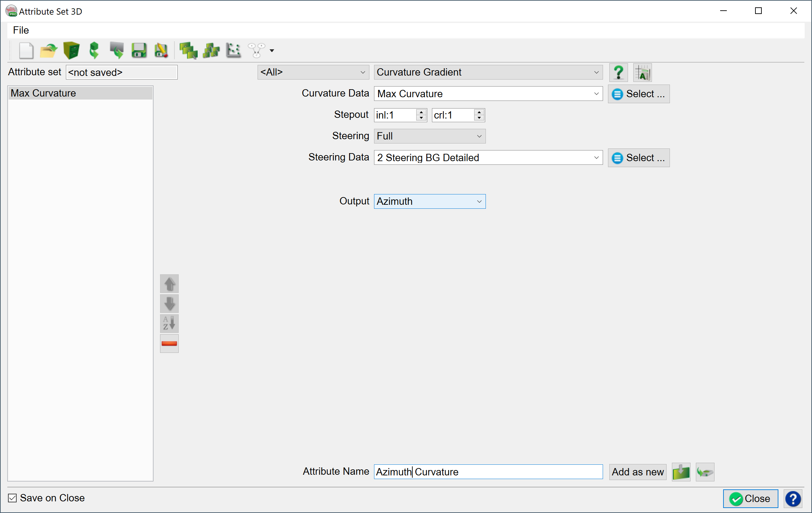
Task: Click the Save attribute set floppy icon
Action: coord(139,51)
